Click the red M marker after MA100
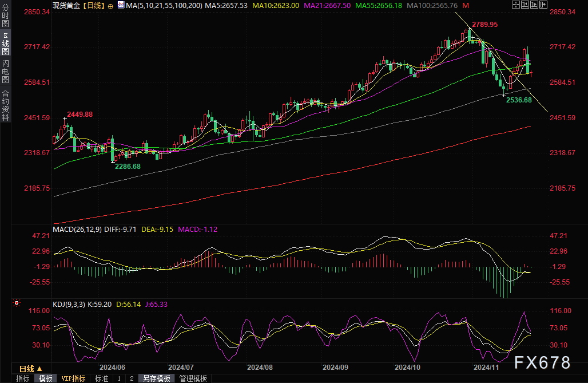 pos(467,5)
